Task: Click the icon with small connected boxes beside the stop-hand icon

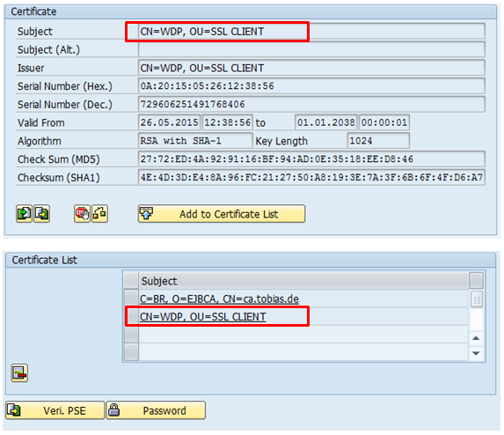Action: (100, 213)
